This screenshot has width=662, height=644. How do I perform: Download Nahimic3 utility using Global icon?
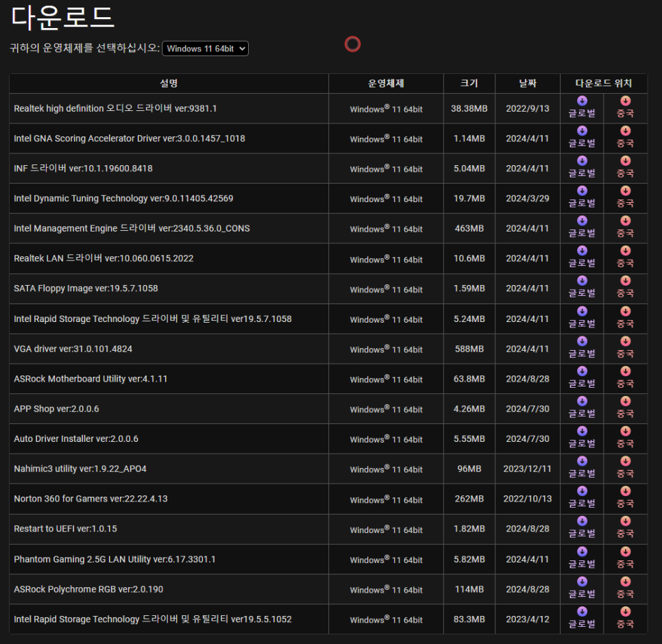coord(583,461)
